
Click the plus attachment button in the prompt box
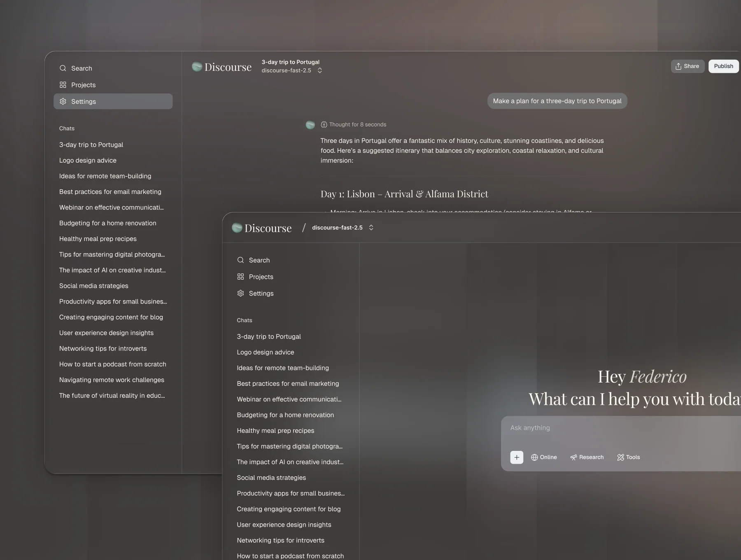coord(517,457)
